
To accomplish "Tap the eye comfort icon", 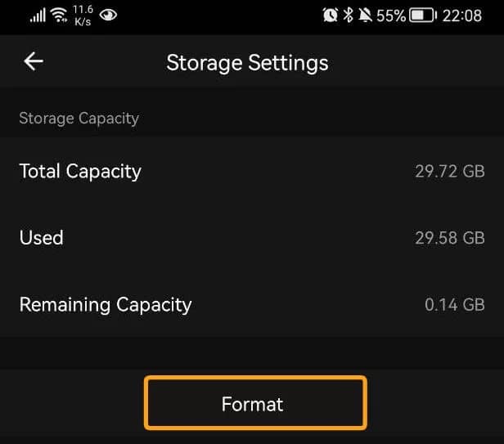I will coord(108,15).
